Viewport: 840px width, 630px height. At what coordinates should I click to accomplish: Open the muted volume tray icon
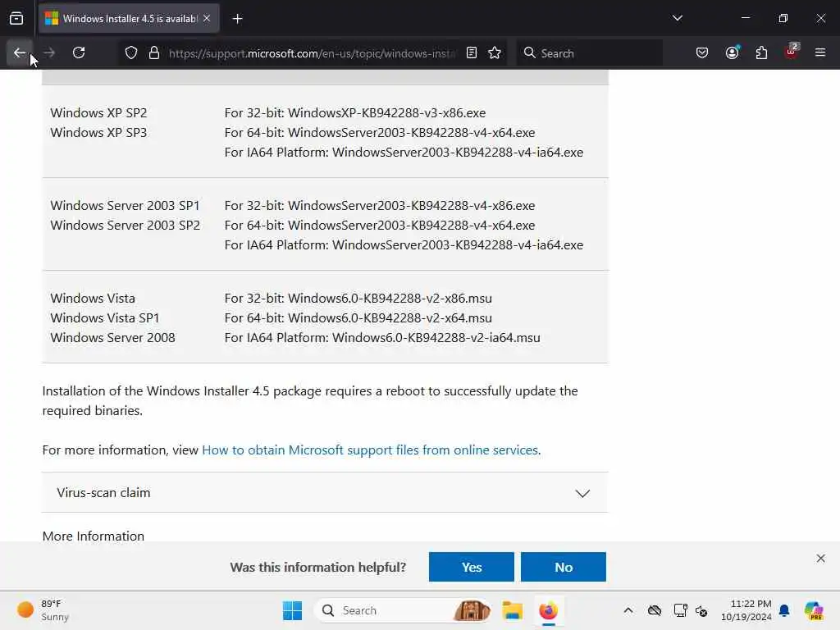point(702,610)
